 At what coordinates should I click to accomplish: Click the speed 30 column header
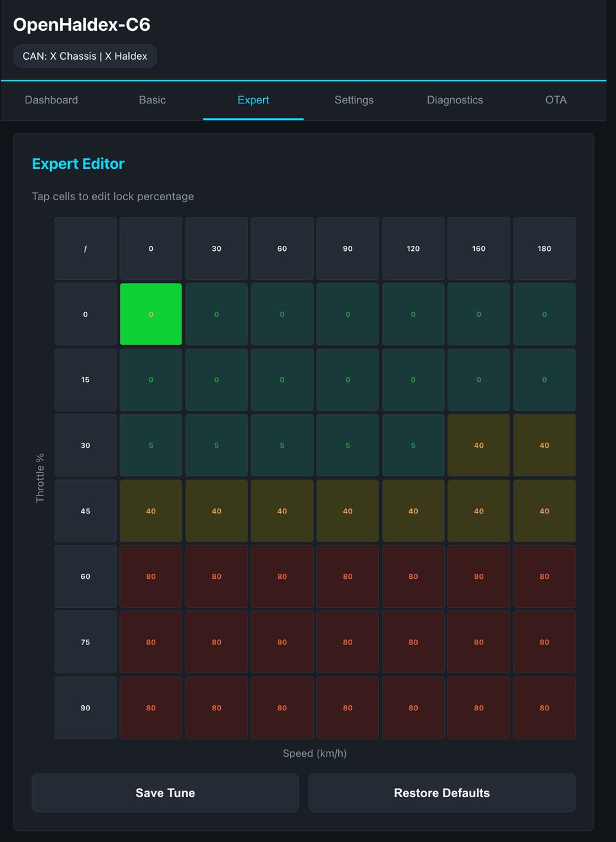point(216,248)
